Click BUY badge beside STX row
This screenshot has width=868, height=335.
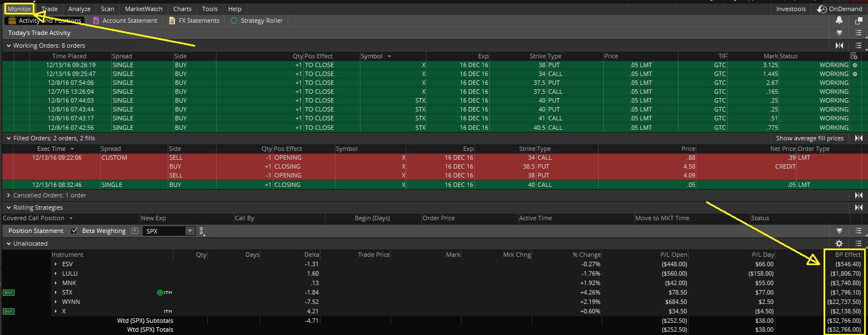8,292
